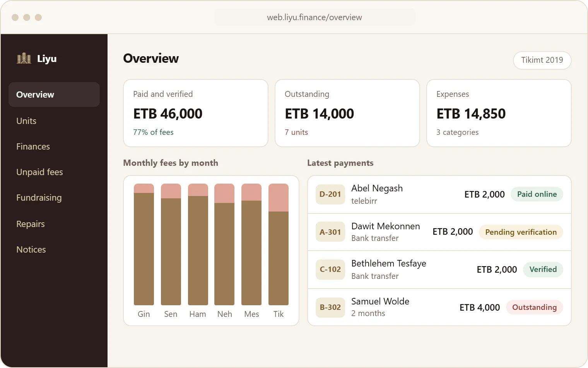Navigate to Repairs

(x=31, y=224)
